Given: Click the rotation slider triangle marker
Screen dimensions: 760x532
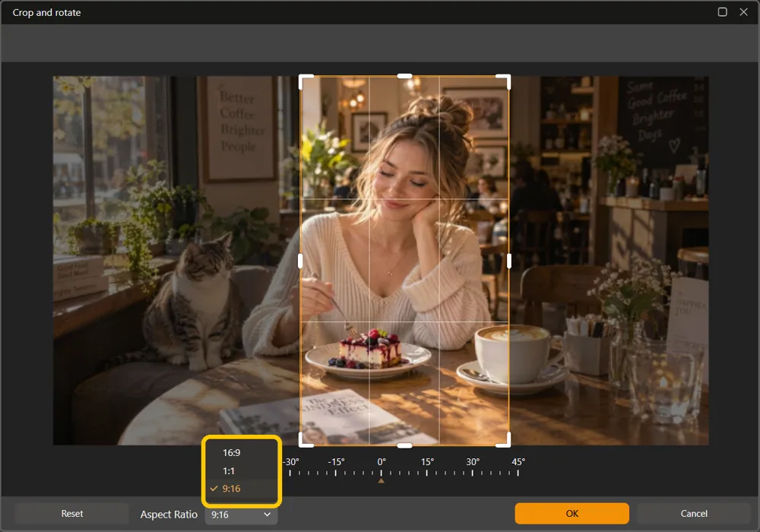Looking at the screenshot, I should pyautogui.click(x=382, y=480).
